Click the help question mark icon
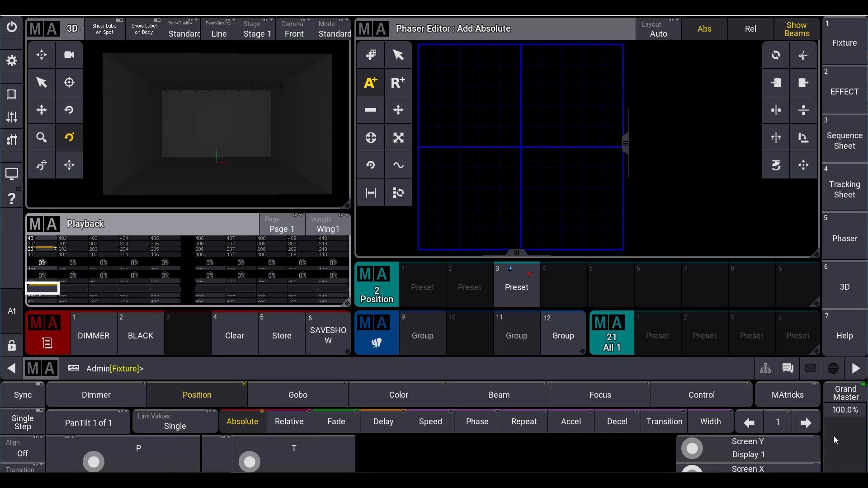 tap(12, 198)
